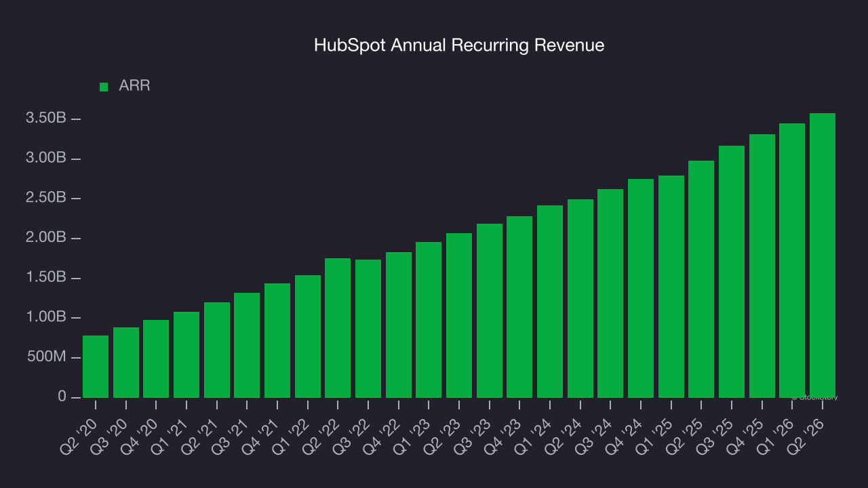The width and height of the screenshot is (868, 488).
Task: Click the green ARR legend swatch
Action: click(x=104, y=87)
